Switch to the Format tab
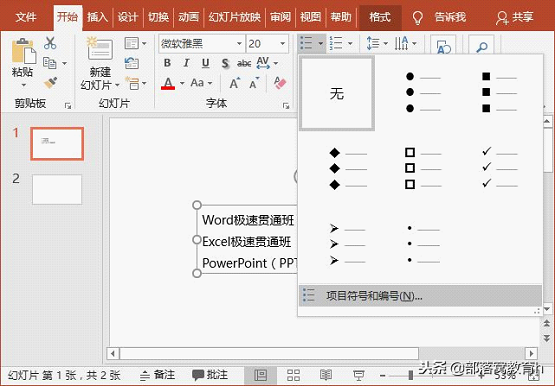555x386 pixels. pos(380,17)
